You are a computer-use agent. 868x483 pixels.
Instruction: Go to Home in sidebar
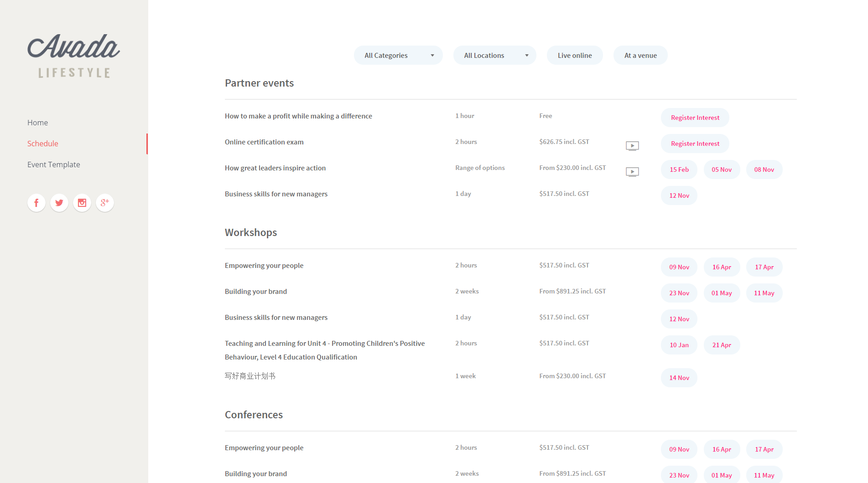(37, 123)
